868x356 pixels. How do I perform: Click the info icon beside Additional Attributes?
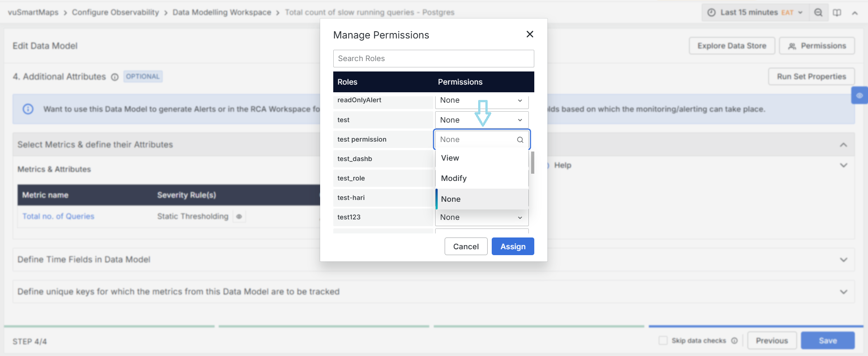(x=115, y=77)
